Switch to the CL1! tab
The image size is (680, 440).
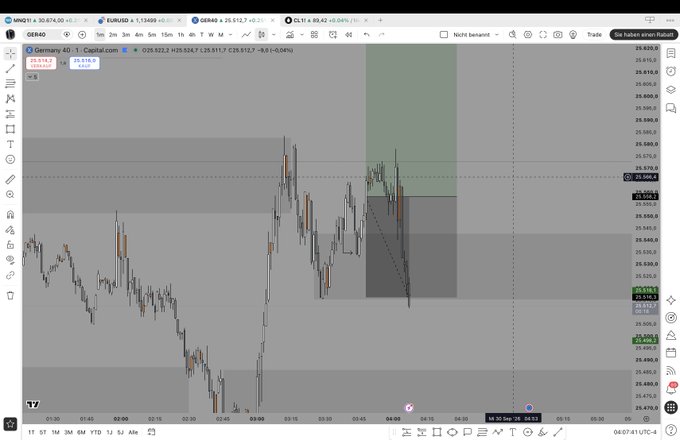click(325, 20)
